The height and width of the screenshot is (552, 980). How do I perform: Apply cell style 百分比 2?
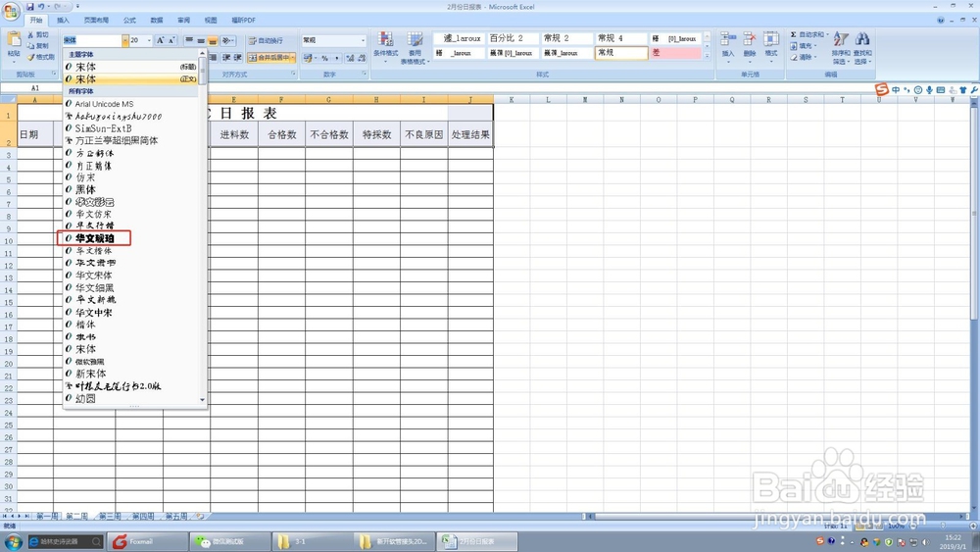coord(513,38)
